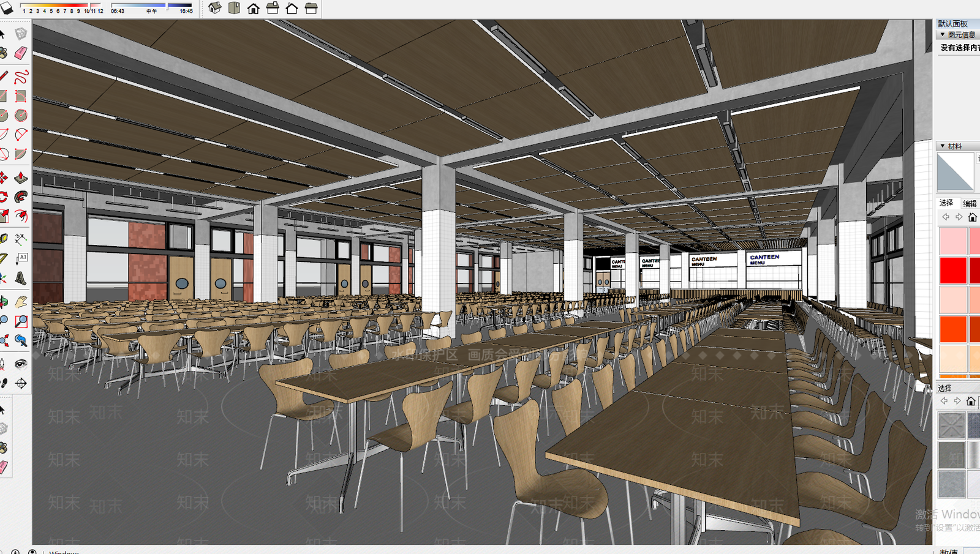Collapse the 图元信息 panel
Image resolution: width=980 pixels, height=554 pixels.
coord(943,35)
